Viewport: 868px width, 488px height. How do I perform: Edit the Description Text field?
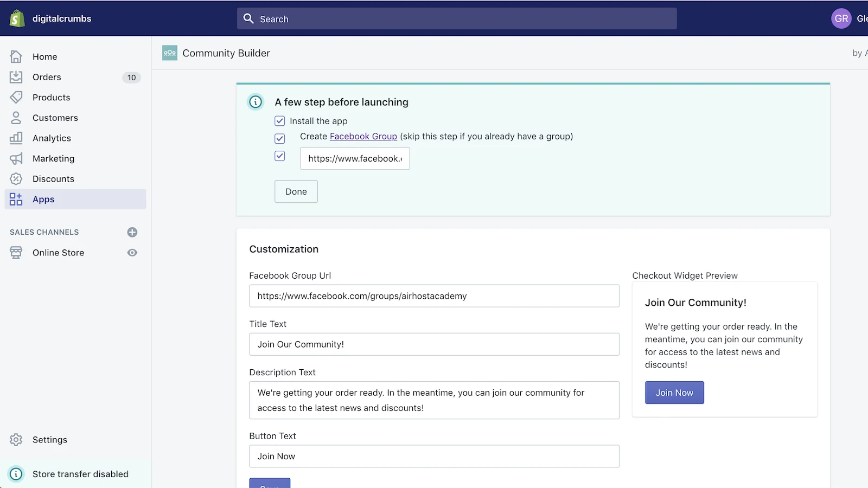click(x=434, y=400)
